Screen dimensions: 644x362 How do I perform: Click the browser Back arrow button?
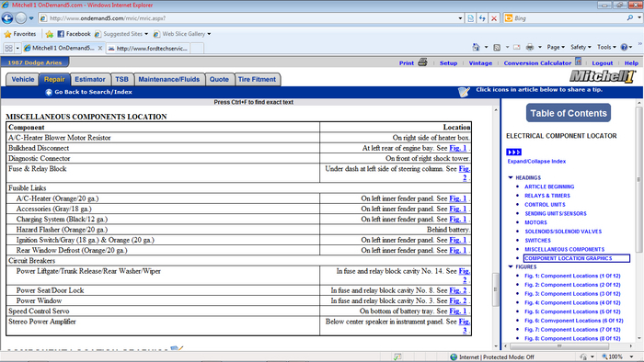(7, 18)
